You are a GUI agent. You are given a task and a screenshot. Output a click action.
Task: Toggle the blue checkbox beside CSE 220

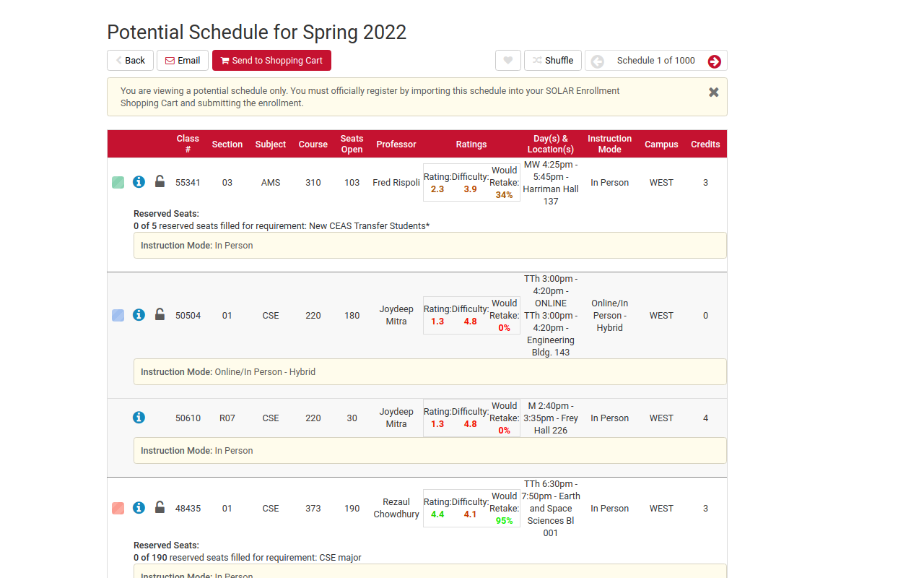click(x=118, y=315)
